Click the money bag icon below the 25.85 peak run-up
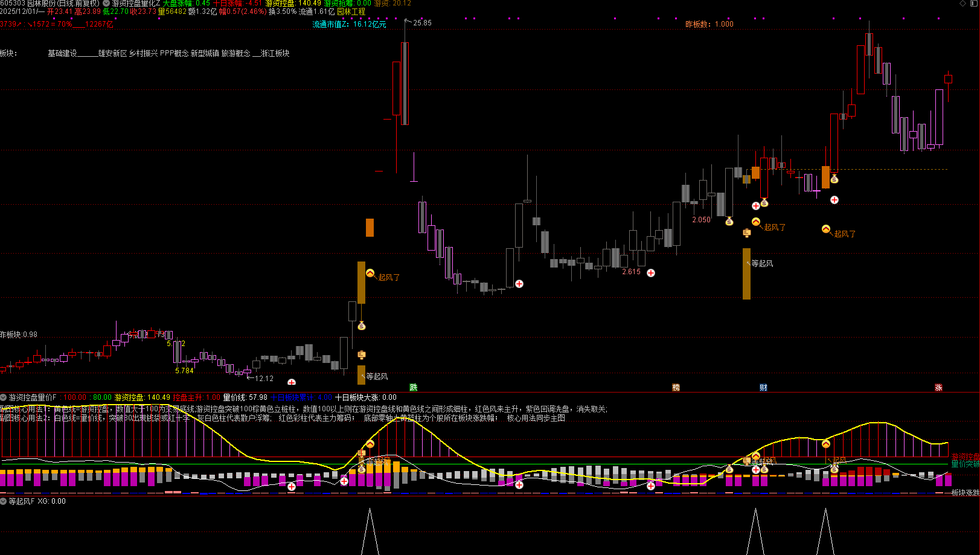The height and width of the screenshot is (555, 980). coord(362,326)
